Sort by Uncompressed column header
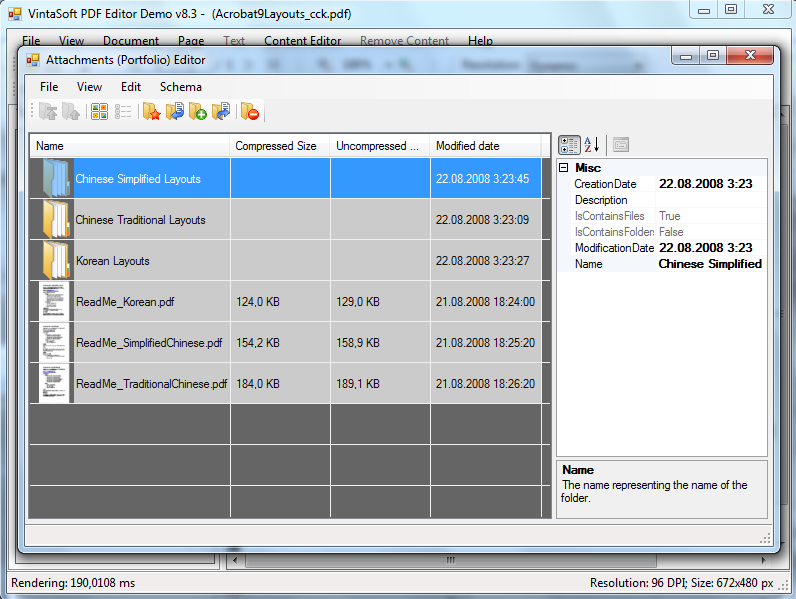Screen dimensions: 796x599 coord(380,146)
